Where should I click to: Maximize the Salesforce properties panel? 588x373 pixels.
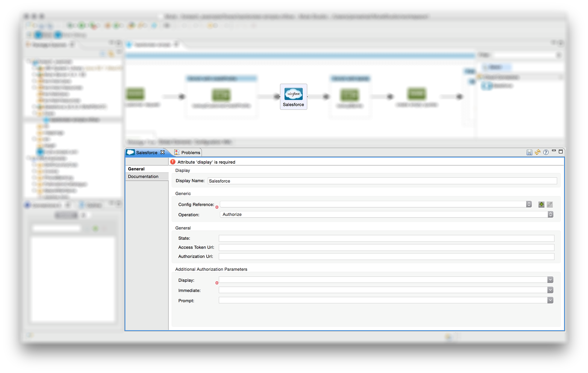(x=561, y=151)
